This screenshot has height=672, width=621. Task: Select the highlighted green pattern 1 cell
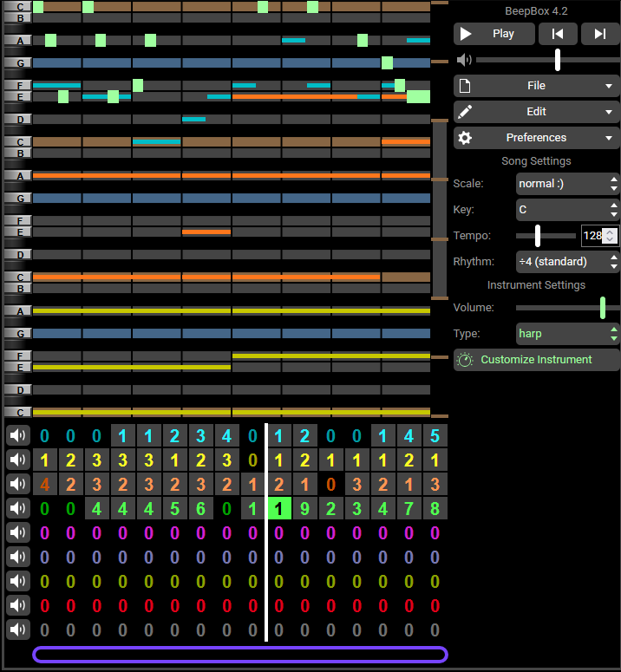279,509
